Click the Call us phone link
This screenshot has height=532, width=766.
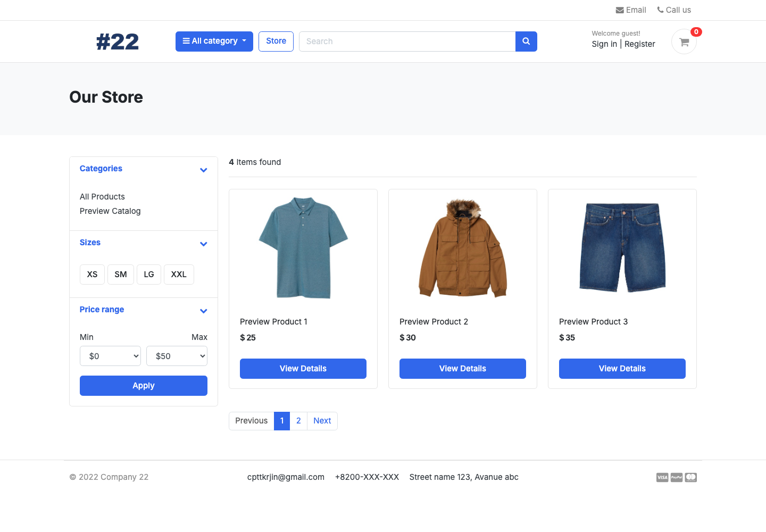point(674,10)
